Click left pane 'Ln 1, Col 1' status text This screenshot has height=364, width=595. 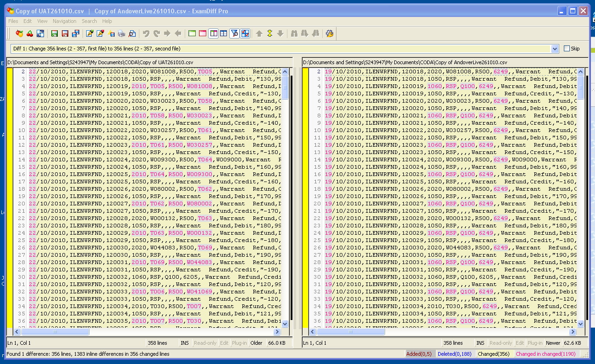[19, 343]
